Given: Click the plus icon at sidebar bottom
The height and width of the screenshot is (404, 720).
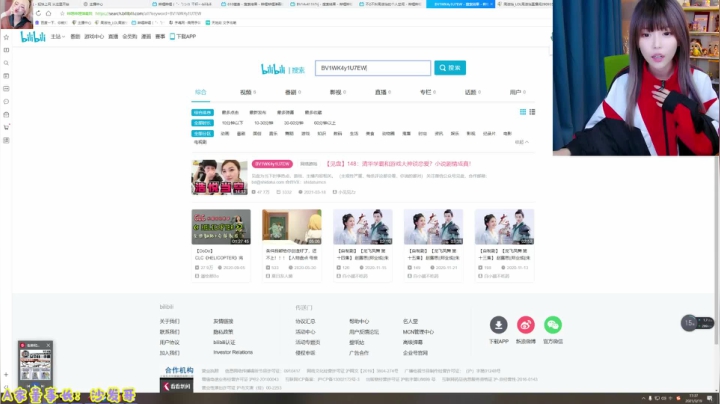Looking at the screenshot, I should point(6,375).
